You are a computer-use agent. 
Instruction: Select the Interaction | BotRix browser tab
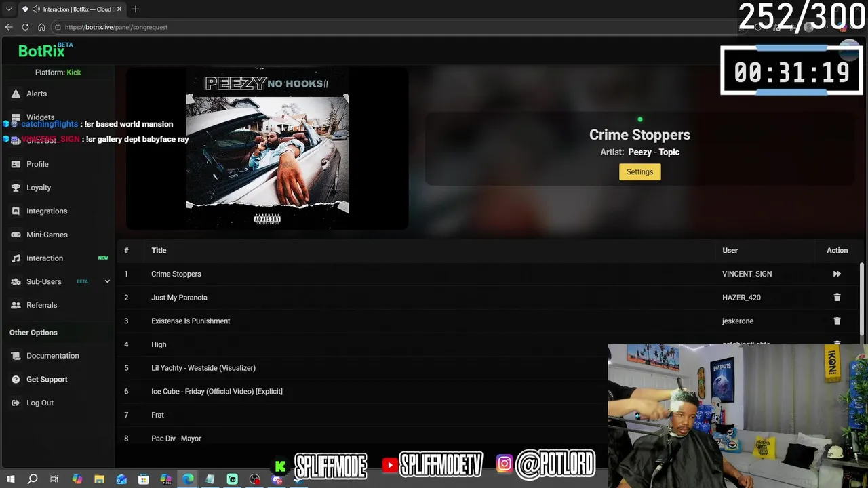71,9
